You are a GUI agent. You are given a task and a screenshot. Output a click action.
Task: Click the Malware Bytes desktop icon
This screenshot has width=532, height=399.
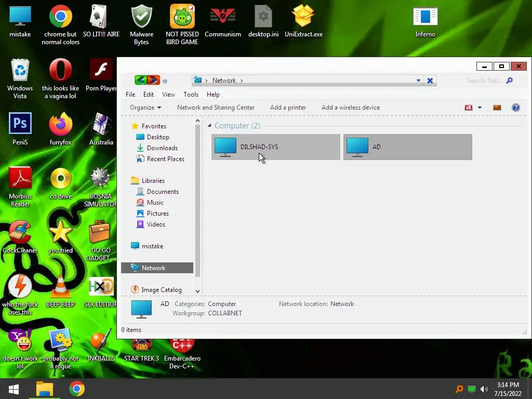pyautogui.click(x=141, y=25)
